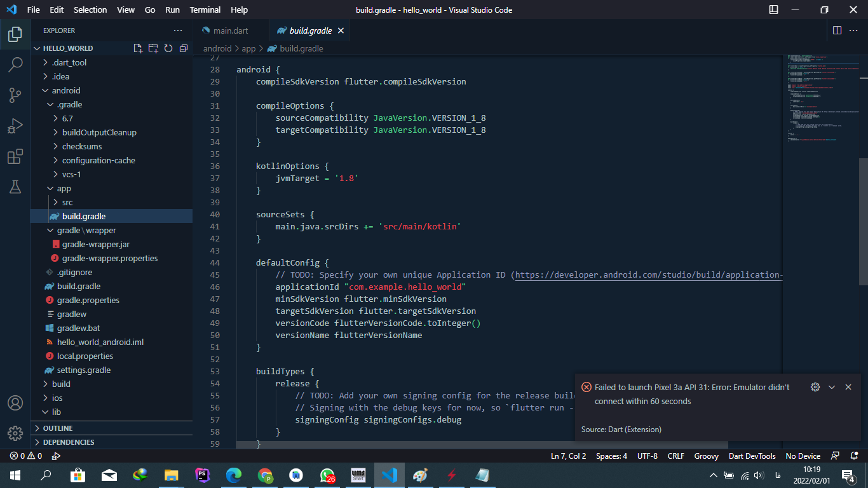This screenshot has width=868, height=488.
Task: Open notifications bell in status bar
Action: point(853,456)
